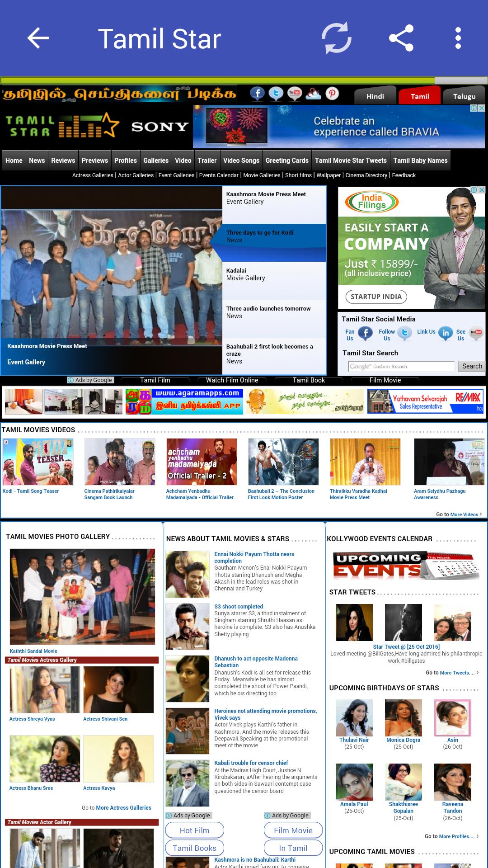Open the Video Songs menu item

pyautogui.click(x=241, y=160)
